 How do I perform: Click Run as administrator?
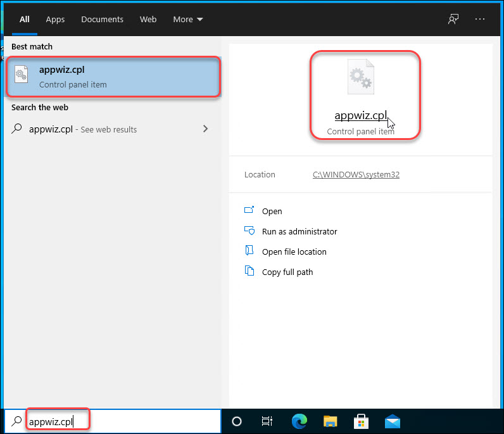tap(299, 232)
